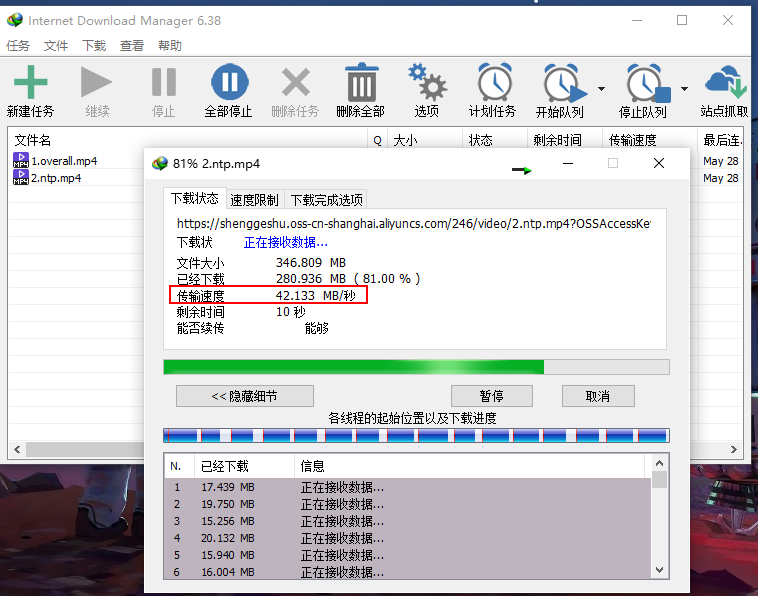Click the 删除任务 (delete task) X icon
The height and width of the screenshot is (596, 758).
(295, 82)
